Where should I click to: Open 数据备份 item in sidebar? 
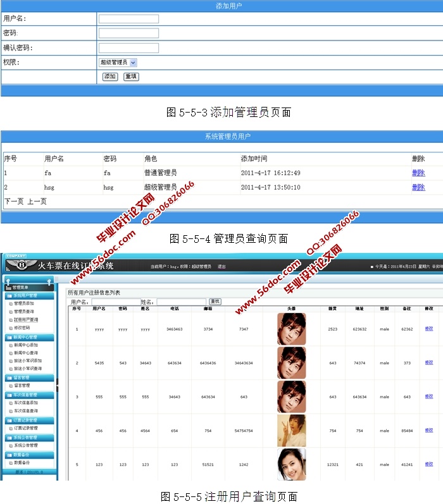22,462
